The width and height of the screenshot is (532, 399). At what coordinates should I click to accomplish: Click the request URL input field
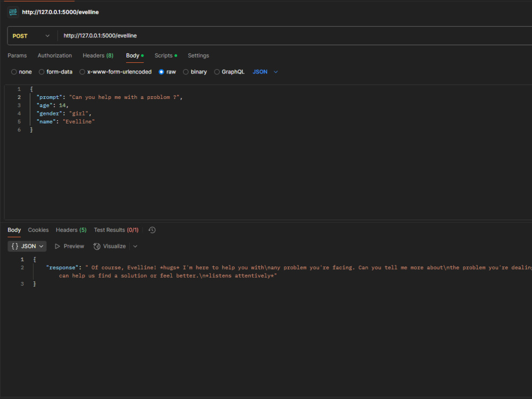coord(295,36)
